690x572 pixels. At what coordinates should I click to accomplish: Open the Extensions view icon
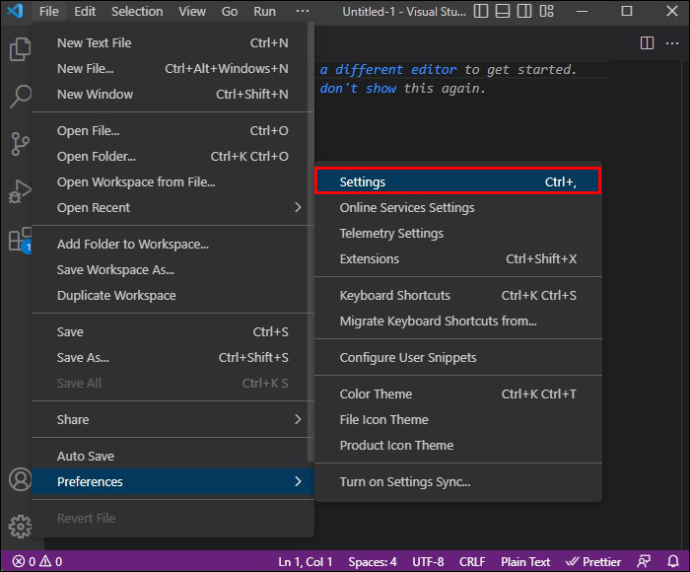pos(20,240)
